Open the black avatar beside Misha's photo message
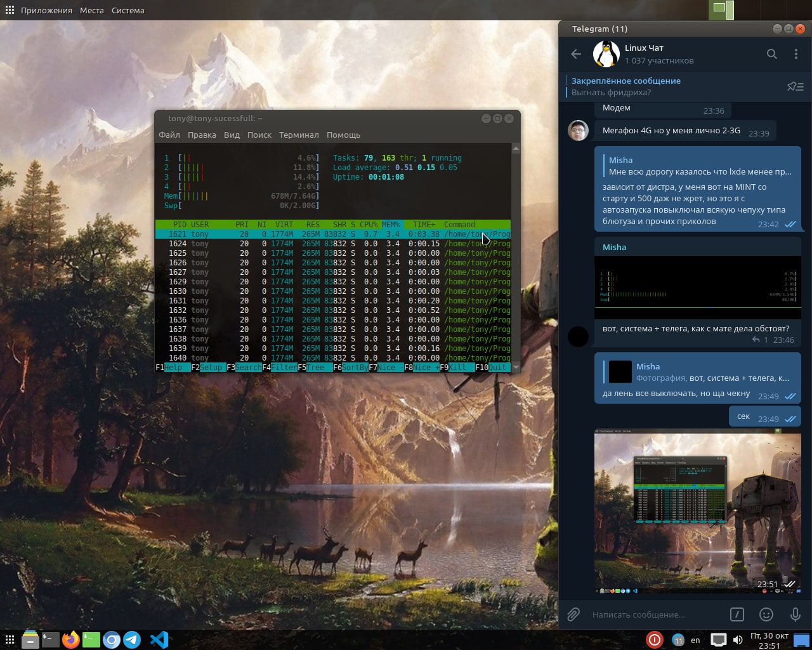This screenshot has height=650, width=812. pos(578,336)
